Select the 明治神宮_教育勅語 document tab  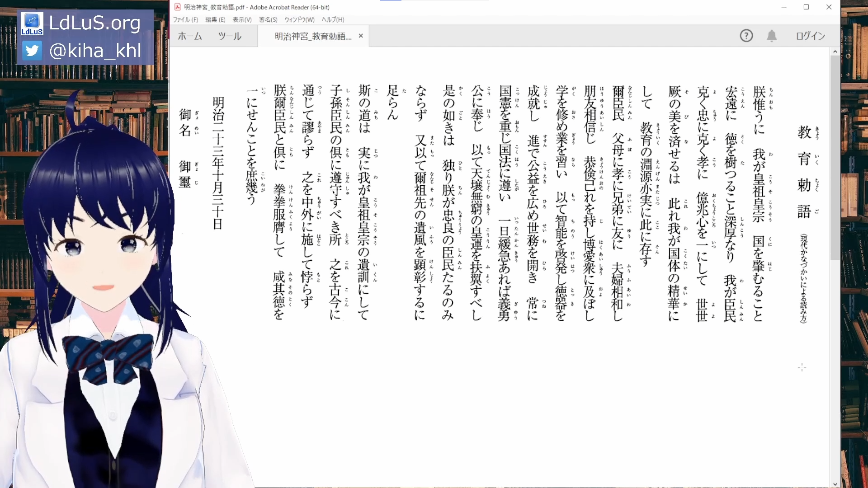(313, 36)
